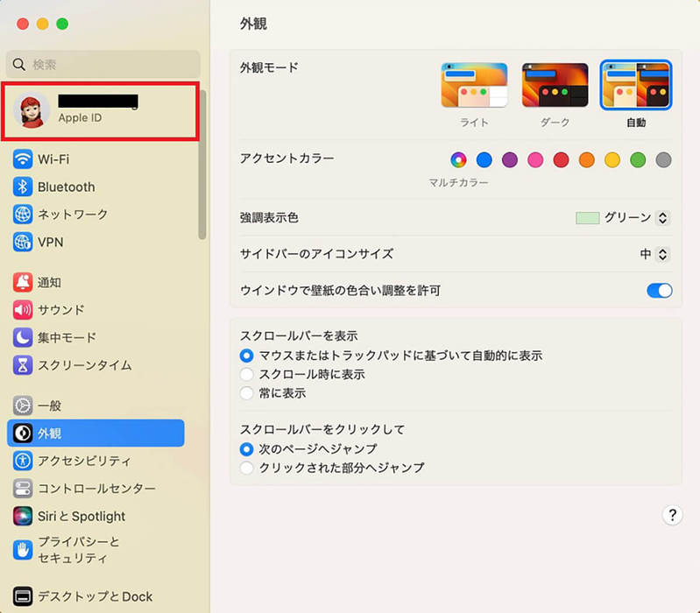The width and height of the screenshot is (700, 613).
Task: Open the 通知 bell icon
Action: (23, 282)
